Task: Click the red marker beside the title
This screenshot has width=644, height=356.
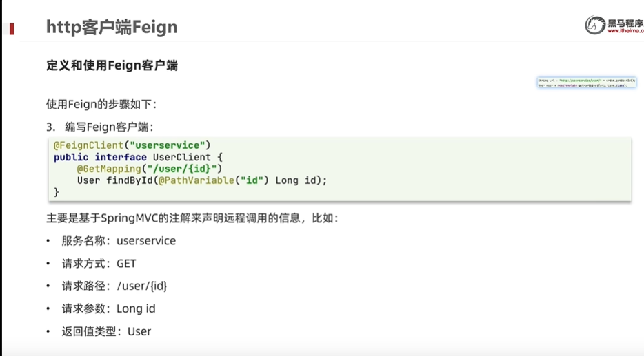Action: [x=12, y=28]
